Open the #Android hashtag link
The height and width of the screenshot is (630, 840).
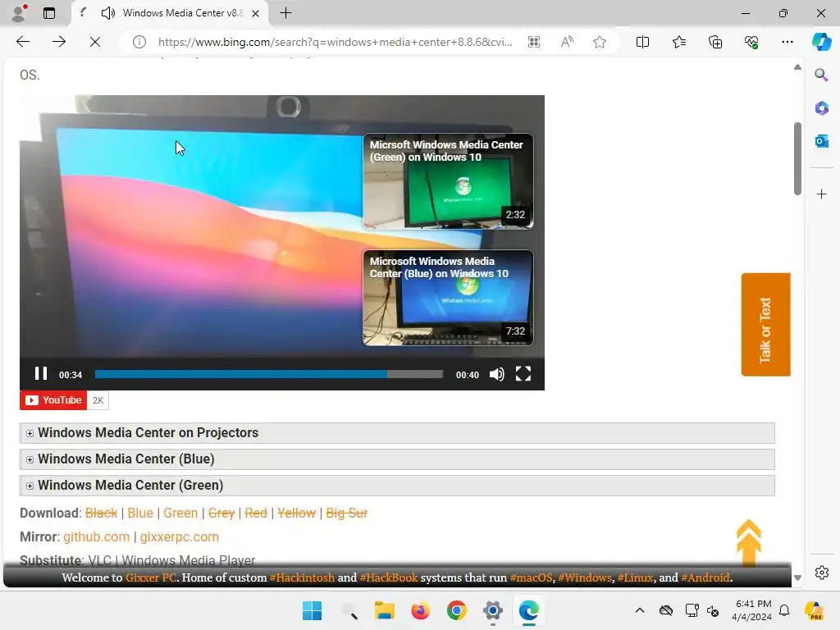pos(705,577)
